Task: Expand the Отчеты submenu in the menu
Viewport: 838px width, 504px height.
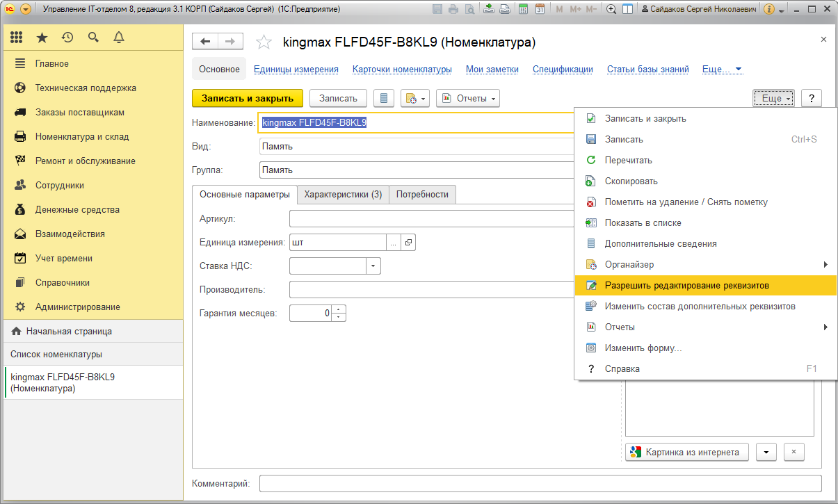Action: coord(705,327)
